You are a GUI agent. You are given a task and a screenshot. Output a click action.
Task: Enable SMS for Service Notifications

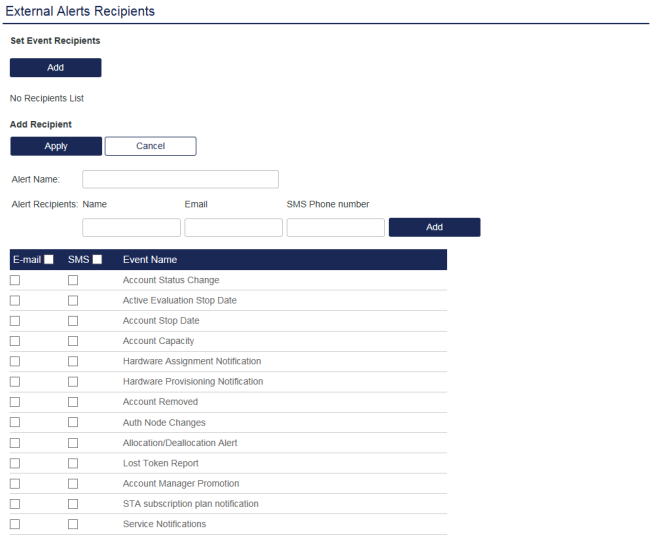click(x=73, y=524)
